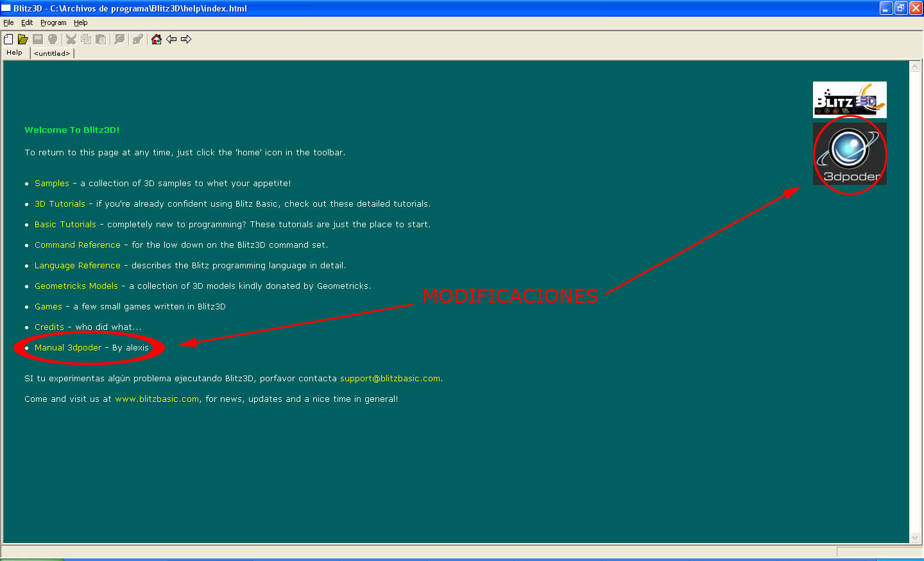Click the Find magnifier icon
The height and width of the screenshot is (561, 924).
pyautogui.click(x=119, y=39)
